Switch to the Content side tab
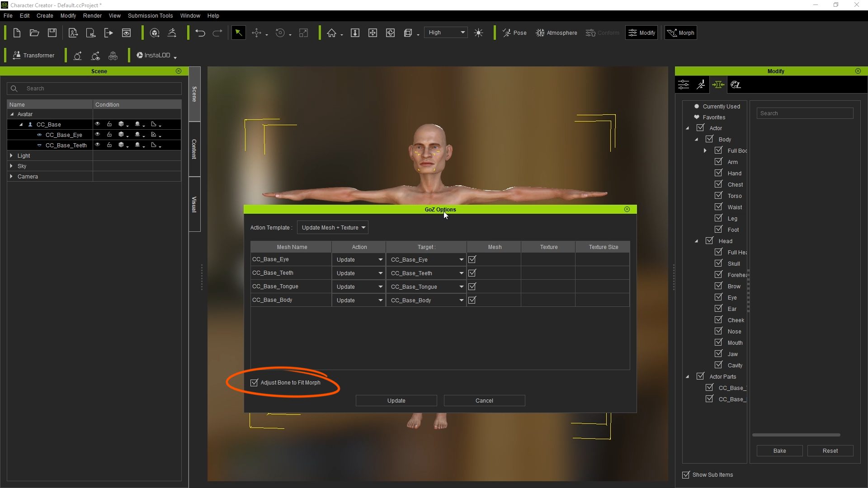Screen dimensions: 868x488 click(194, 149)
